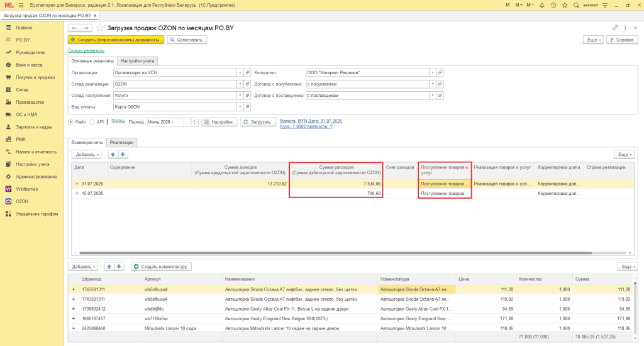Open Управление тарифом section
The width and height of the screenshot is (644, 346).
36,214
